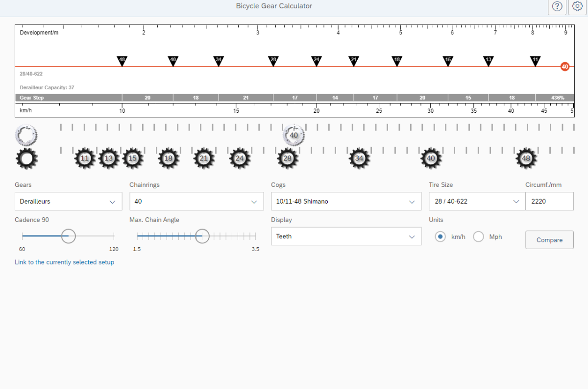This screenshot has height=389, width=588.
Task: Click the 48-tooth cog icon
Action: 526,158
